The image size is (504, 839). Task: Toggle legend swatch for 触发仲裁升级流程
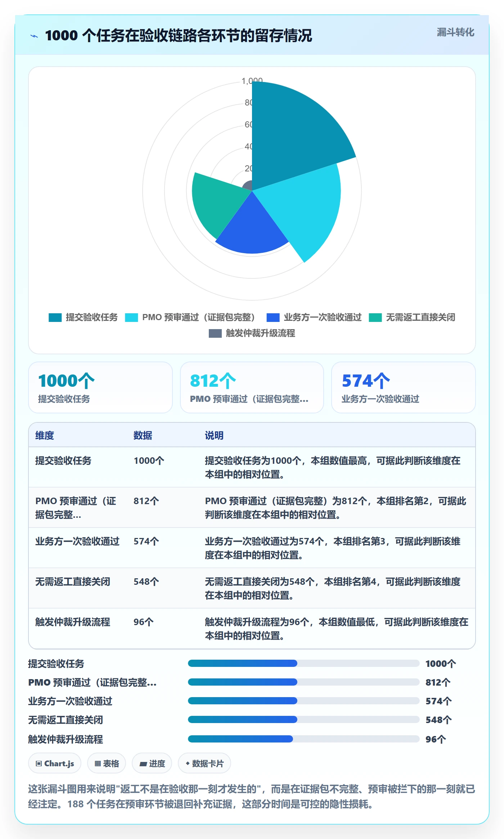click(x=215, y=333)
